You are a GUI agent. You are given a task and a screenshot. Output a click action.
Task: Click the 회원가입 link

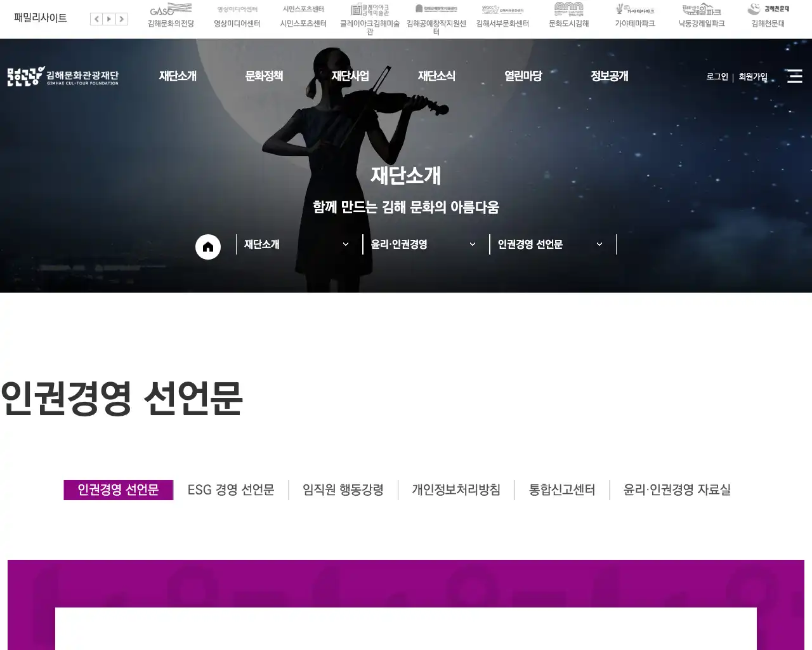[x=753, y=77]
